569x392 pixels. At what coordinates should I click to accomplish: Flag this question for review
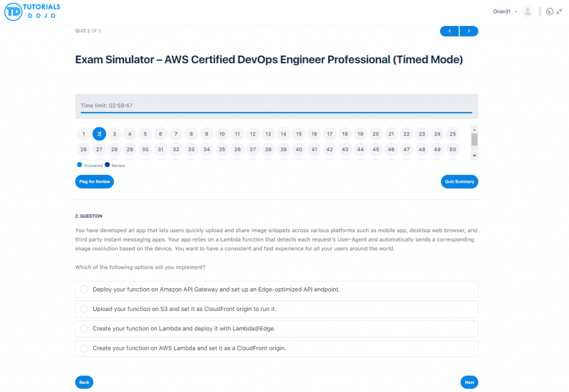pos(94,182)
